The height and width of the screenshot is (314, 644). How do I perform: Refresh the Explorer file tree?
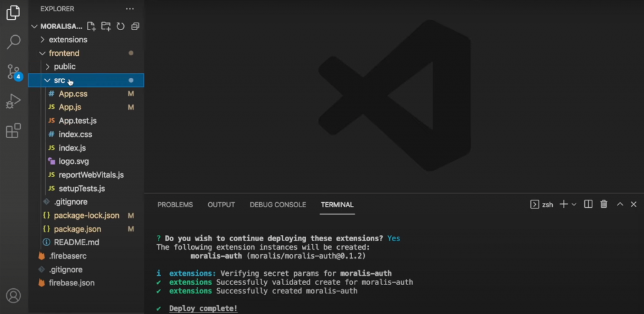pos(120,26)
